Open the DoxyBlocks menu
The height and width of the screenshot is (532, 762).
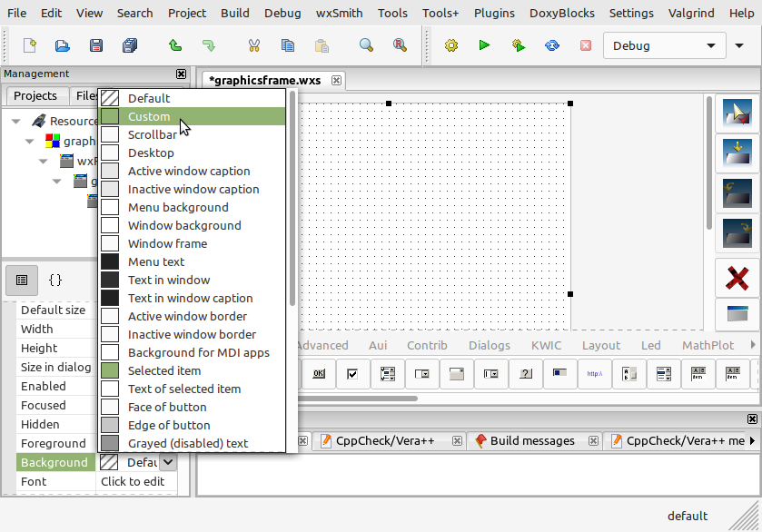[x=562, y=13]
